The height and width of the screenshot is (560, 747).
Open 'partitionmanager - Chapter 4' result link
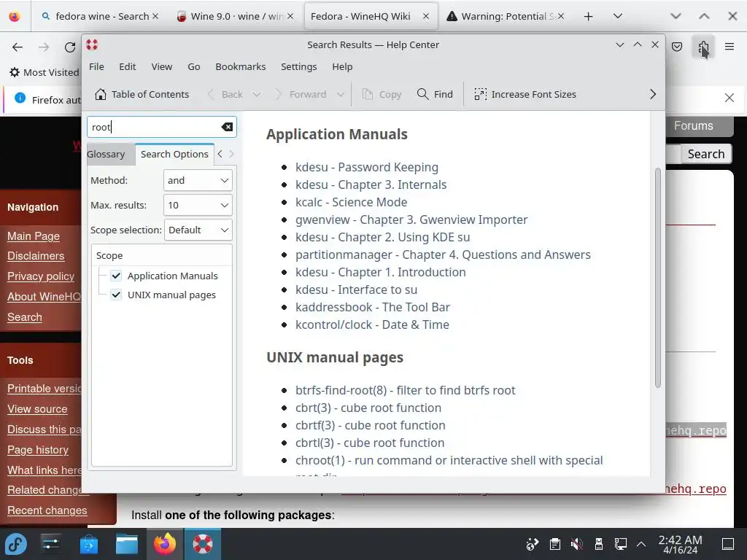click(443, 254)
